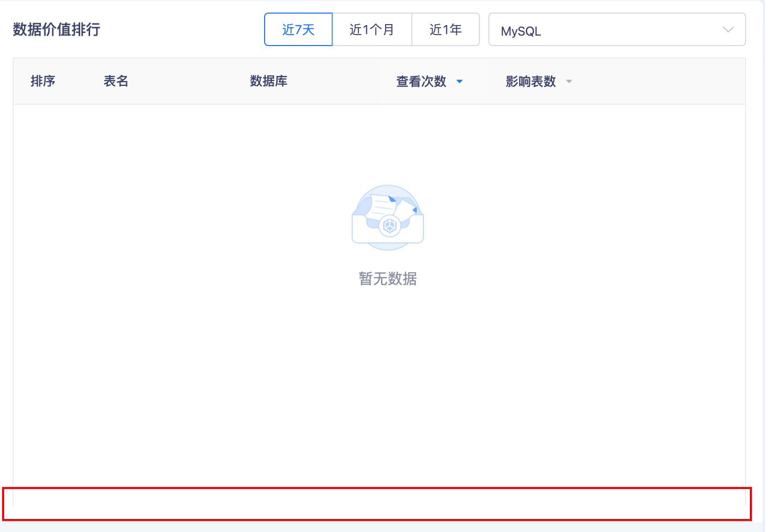Click the 影响表数 column header

coord(531,81)
